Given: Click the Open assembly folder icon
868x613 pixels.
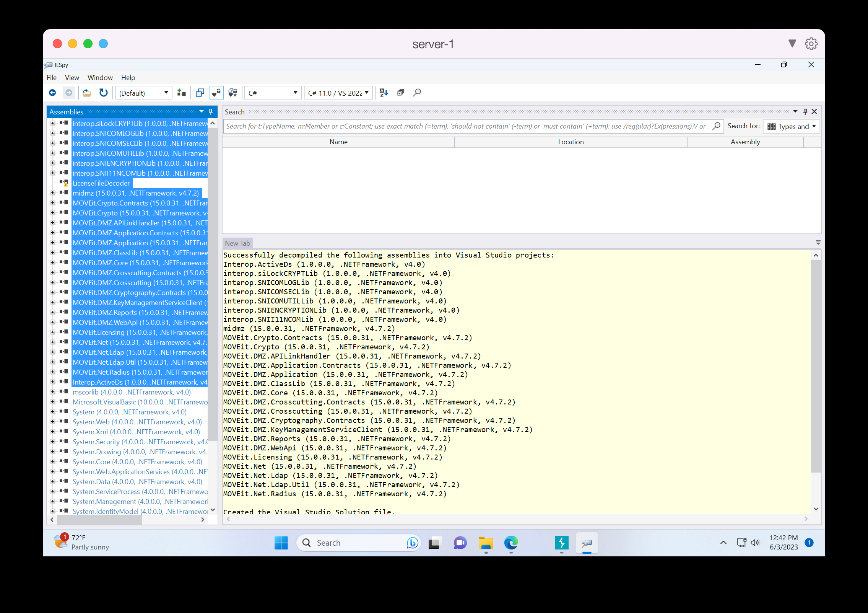Looking at the screenshot, I should pyautogui.click(x=87, y=93).
